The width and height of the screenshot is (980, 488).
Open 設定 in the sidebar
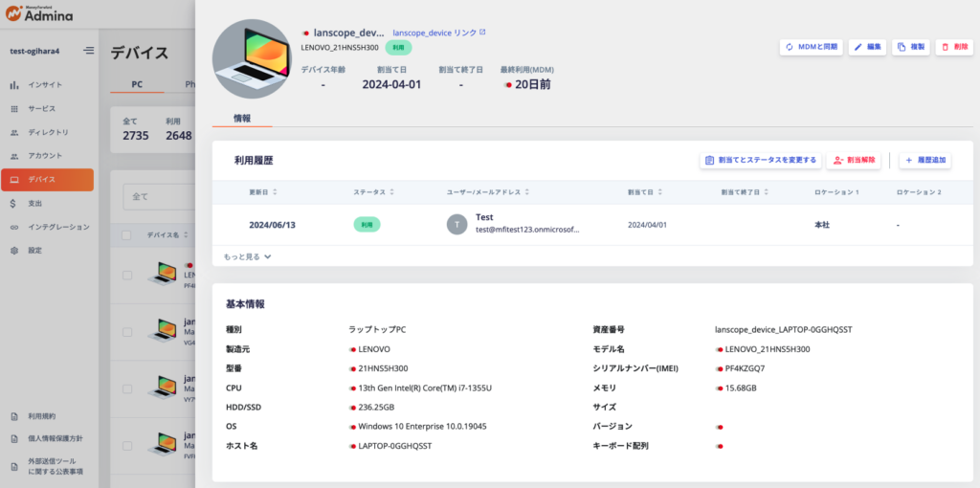coord(48,251)
